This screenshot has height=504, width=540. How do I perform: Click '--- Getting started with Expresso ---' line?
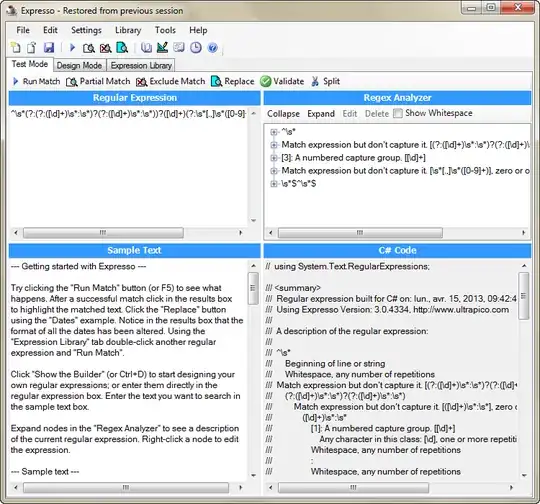pos(79,267)
